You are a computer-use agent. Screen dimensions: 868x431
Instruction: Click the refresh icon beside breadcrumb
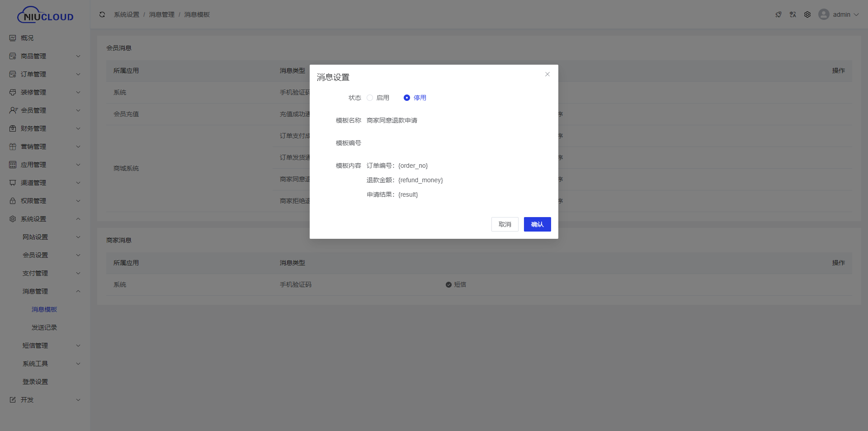tap(102, 14)
